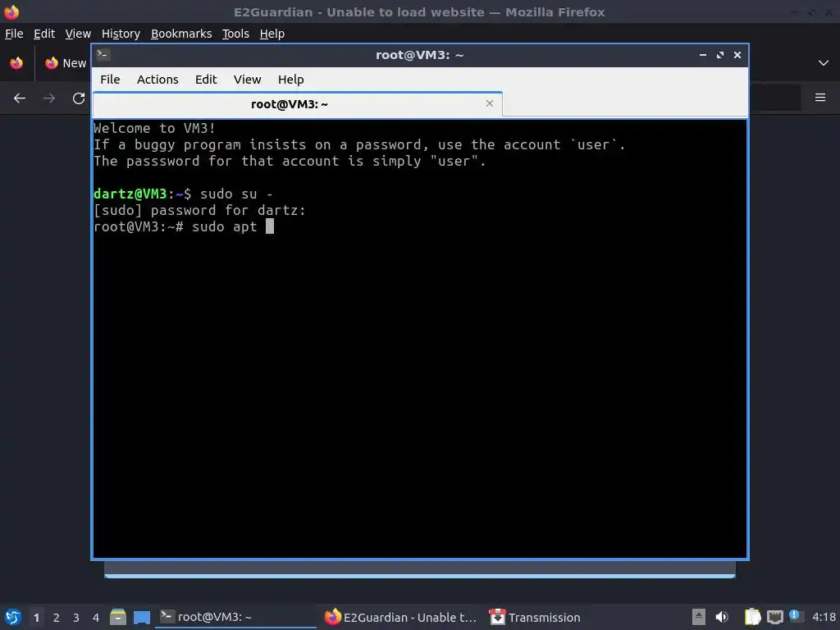Click the Firefox logo in title bar

point(11,11)
